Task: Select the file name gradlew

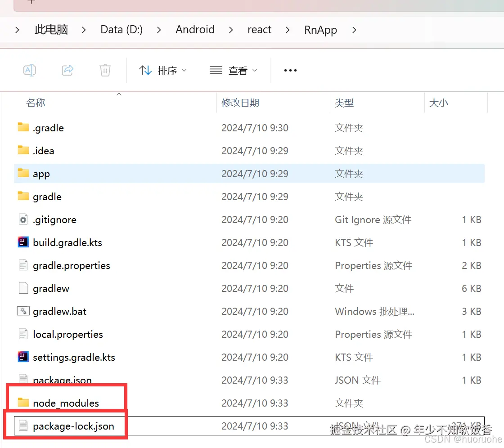Action: (x=51, y=289)
